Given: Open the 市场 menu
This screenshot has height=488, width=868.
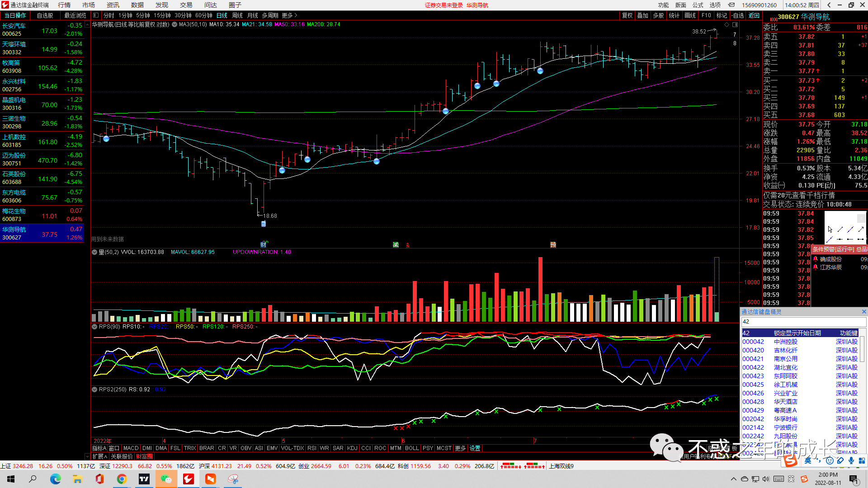Looking at the screenshot, I should click(89, 5).
